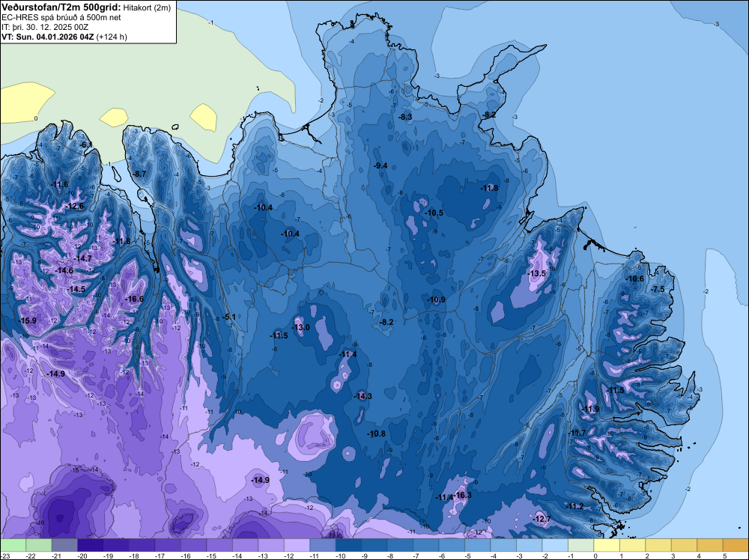The width and height of the screenshot is (749, 560).
Task: Click the orange legend swatch labeled 5
Action: click(x=735, y=545)
